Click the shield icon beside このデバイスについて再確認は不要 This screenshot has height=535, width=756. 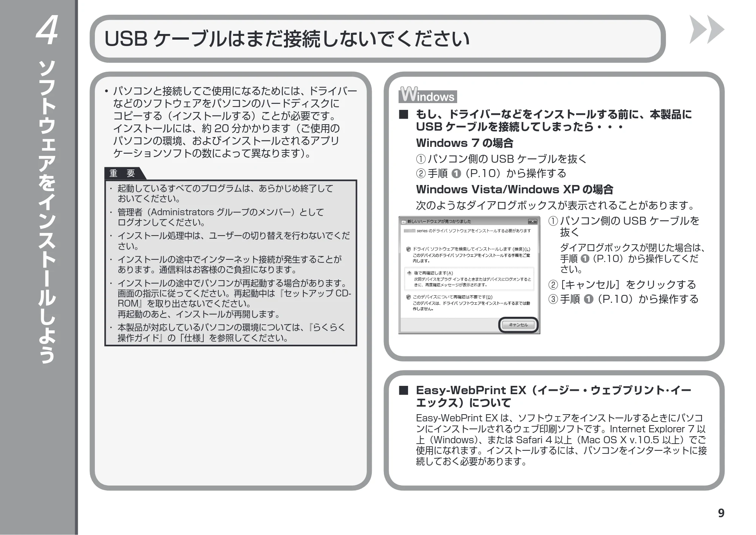tap(408, 297)
